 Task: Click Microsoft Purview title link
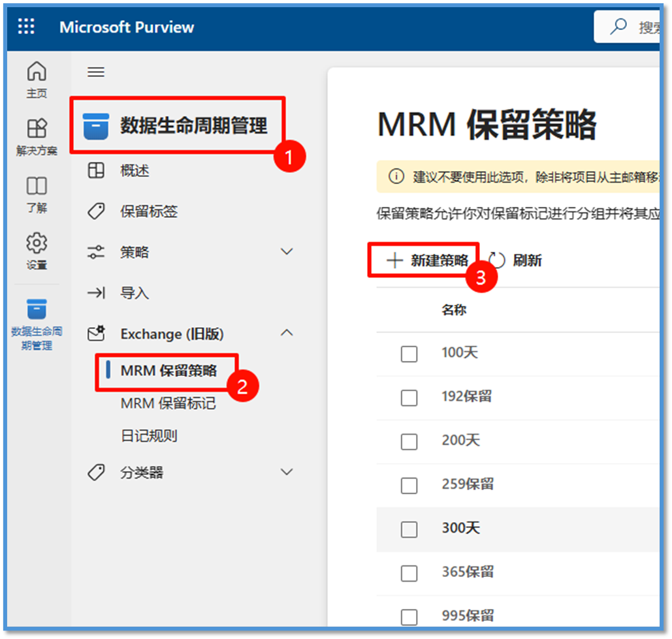127,27
